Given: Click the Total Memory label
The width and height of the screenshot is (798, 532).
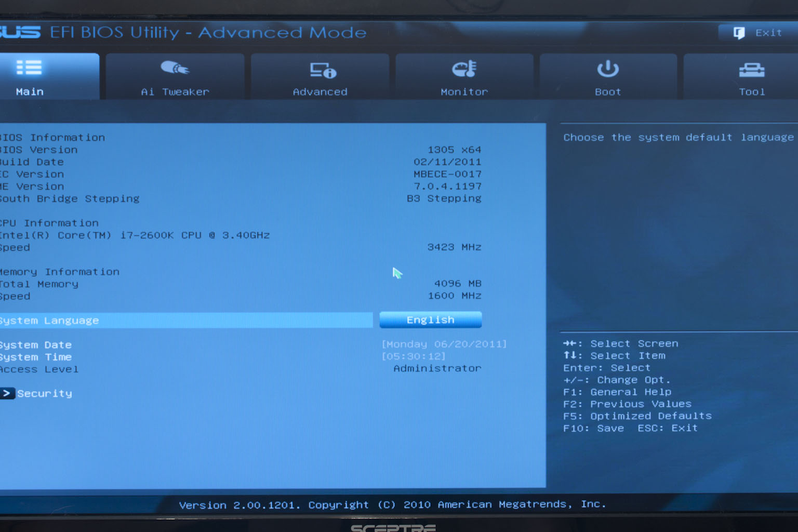Looking at the screenshot, I should pyautogui.click(x=39, y=284).
